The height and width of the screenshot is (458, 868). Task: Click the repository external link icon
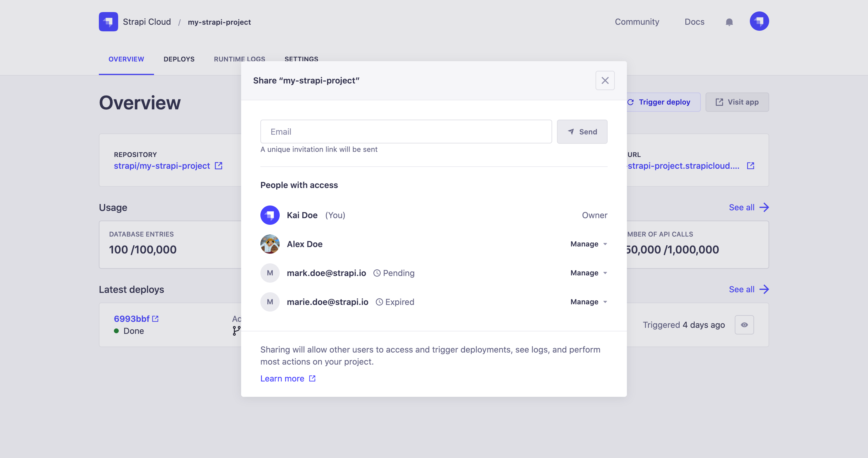point(220,166)
